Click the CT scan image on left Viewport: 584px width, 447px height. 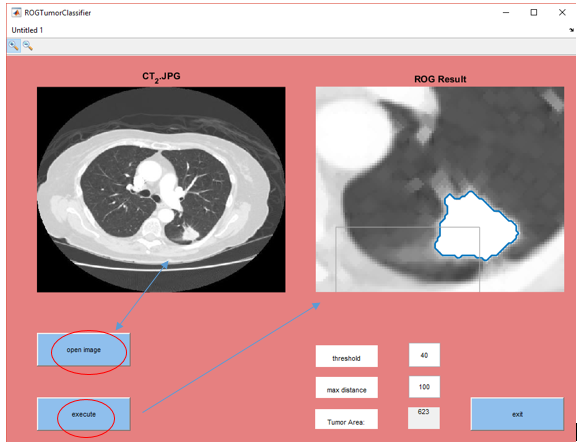click(161, 190)
